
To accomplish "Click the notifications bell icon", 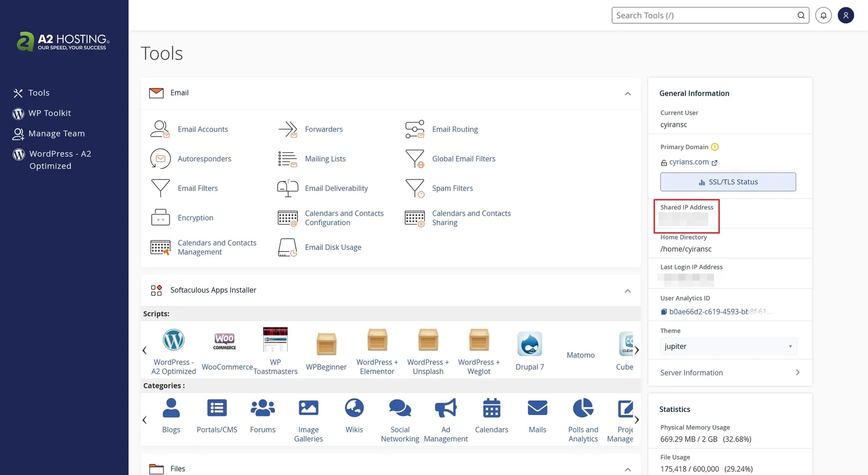I will [823, 16].
